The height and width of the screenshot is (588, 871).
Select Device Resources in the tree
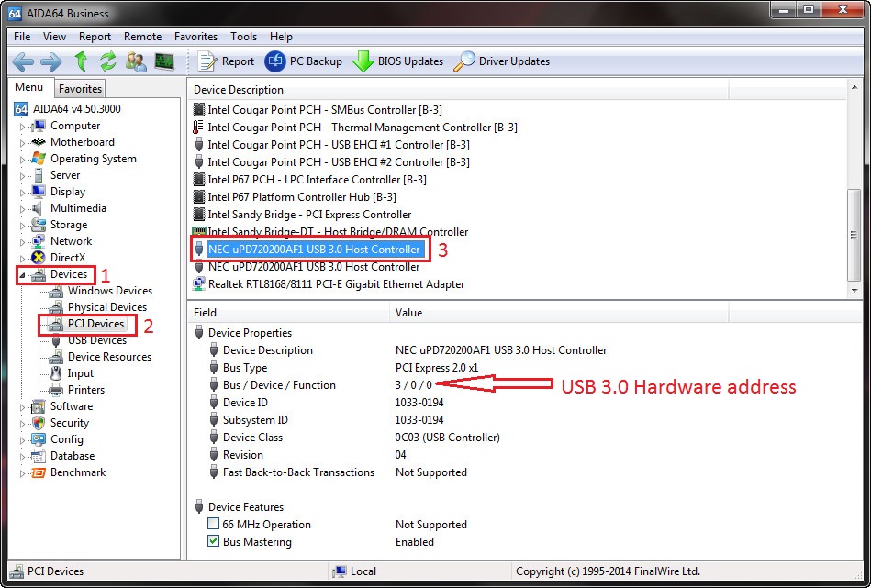(109, 357)
